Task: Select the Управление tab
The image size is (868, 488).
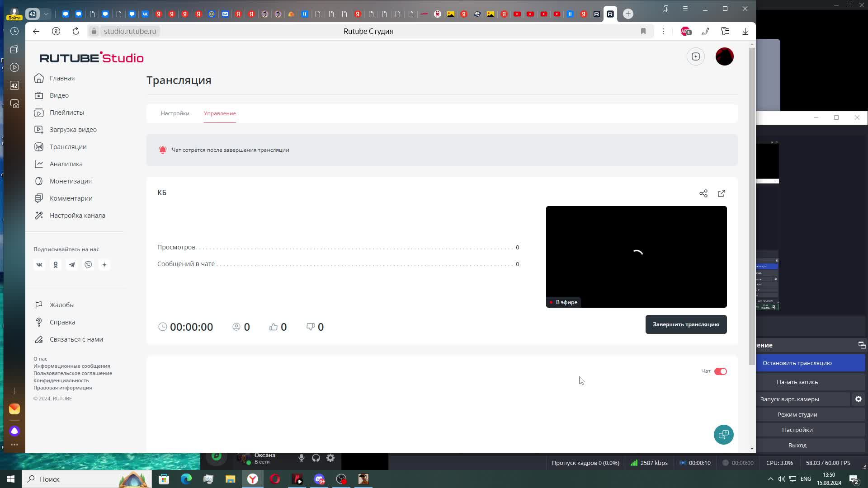Action: click(x=220, y=113)
